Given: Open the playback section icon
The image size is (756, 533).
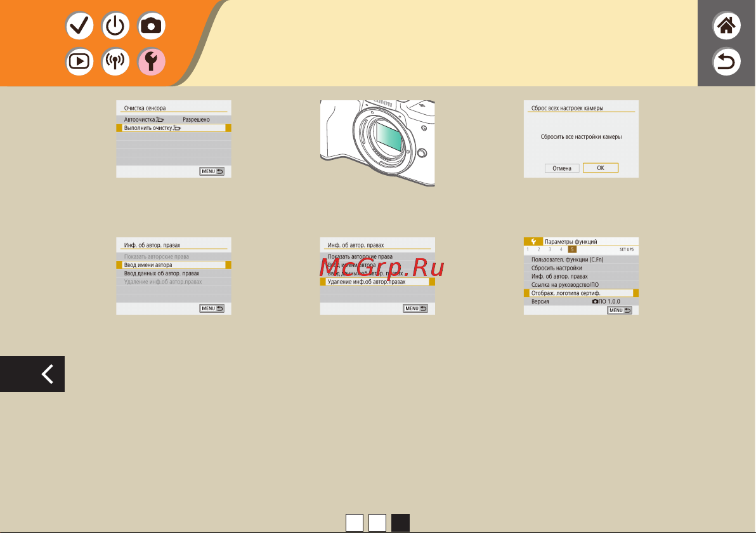Looking at the screenshot, I should coord(79,62).
